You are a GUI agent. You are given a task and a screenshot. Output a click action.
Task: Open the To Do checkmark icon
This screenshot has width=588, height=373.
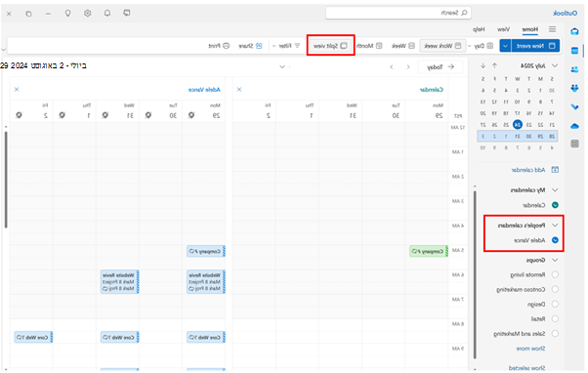(574, 106)
